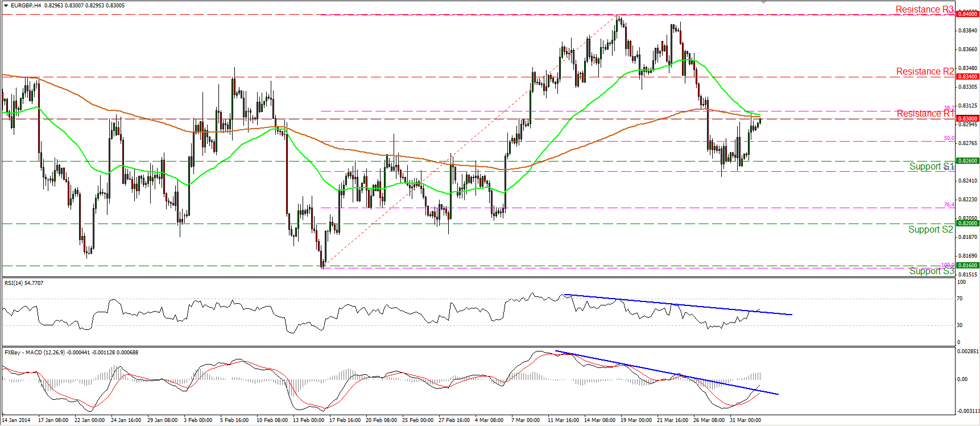The height and width of the screenshot is (426, 980).
Task: Click the MACD axis value -0.003111
Action: coord(969,411)
